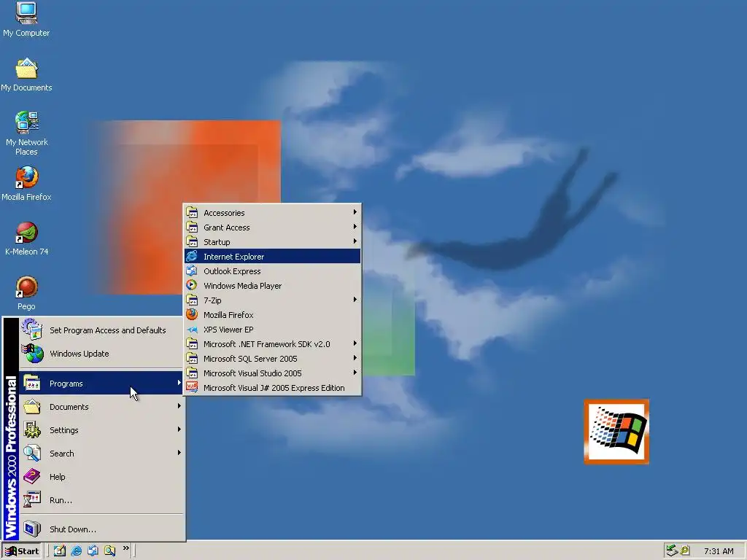Open the Microsoft Visual Studio 2005 group
The height and width of the screenshot is (560, 747).
tap(272, 373)
